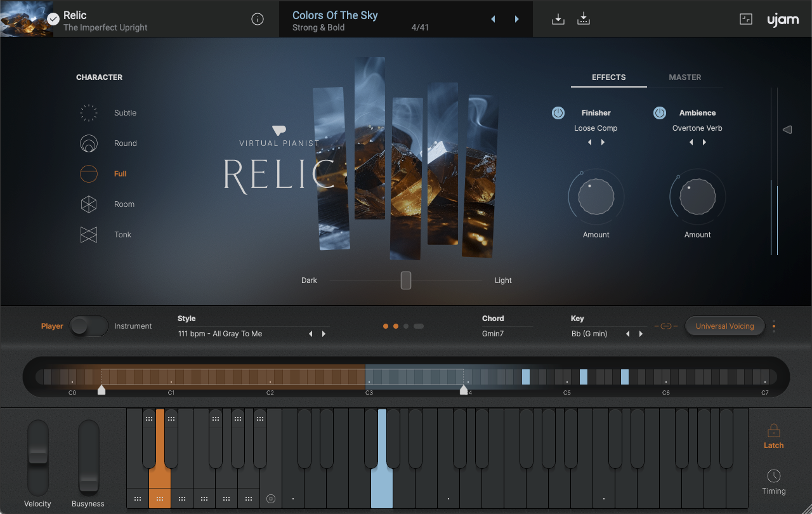Select the next preset arrow
The image size is (812, 514).
516,19
